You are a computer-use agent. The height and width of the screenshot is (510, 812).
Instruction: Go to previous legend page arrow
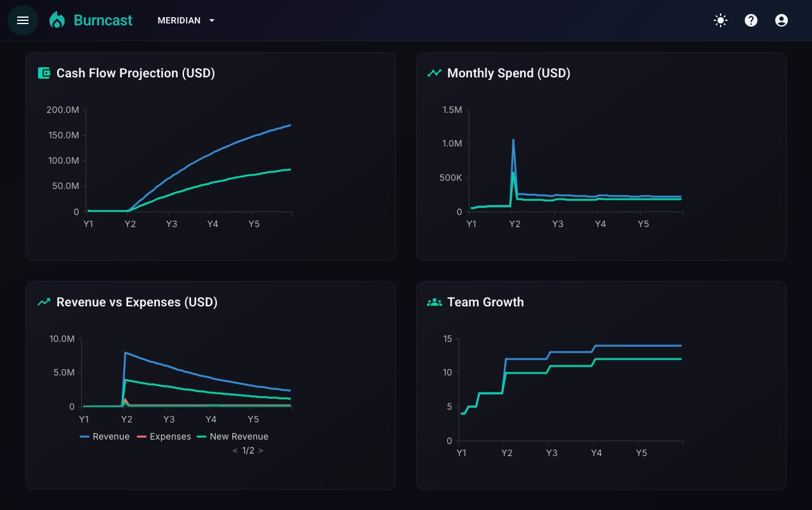tap(235, 450)
